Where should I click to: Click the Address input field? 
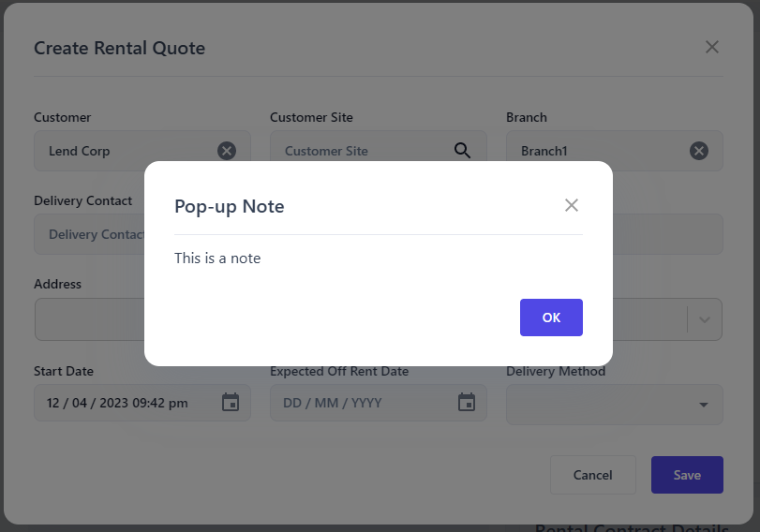[x=89, y=319]
